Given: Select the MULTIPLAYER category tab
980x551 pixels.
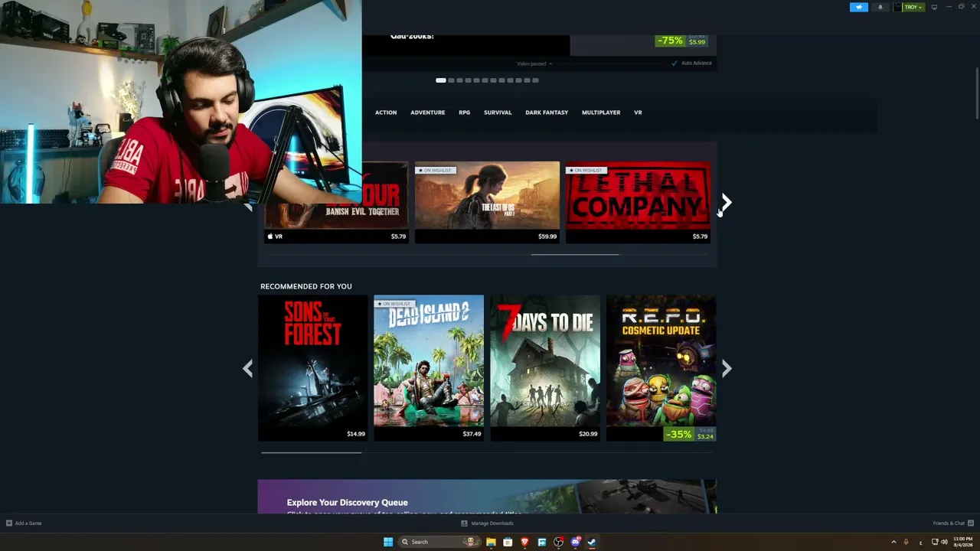Looking at the screenshot, I should coord(601,112).
